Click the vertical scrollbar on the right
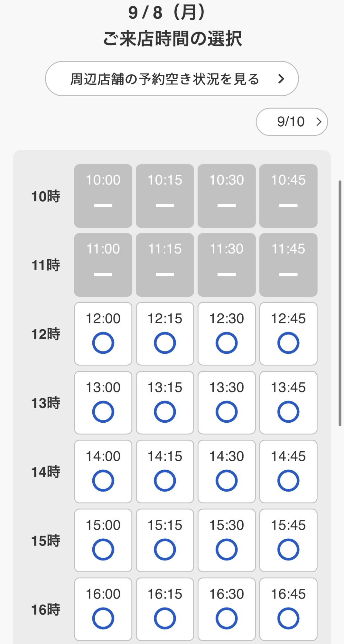This screenshot has width=344, height=644. [x=339, y=303]
